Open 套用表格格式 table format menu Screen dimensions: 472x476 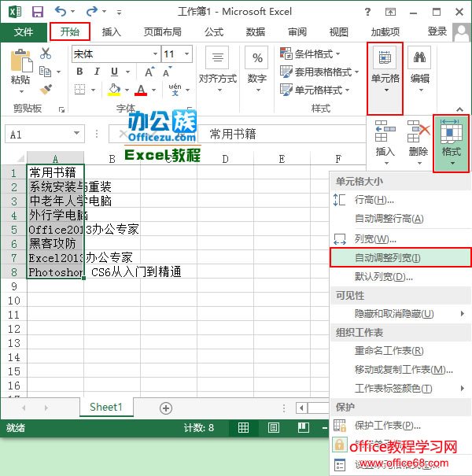(319, 72)
